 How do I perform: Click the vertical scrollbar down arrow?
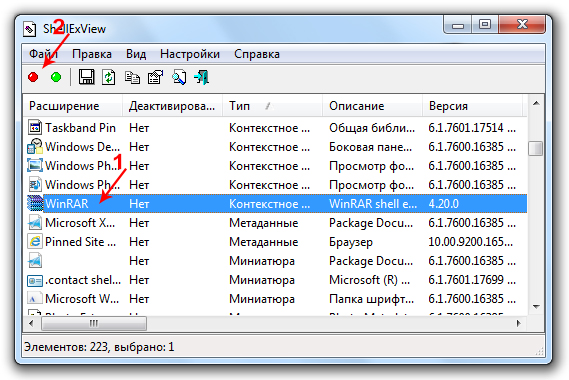point(536,307)
